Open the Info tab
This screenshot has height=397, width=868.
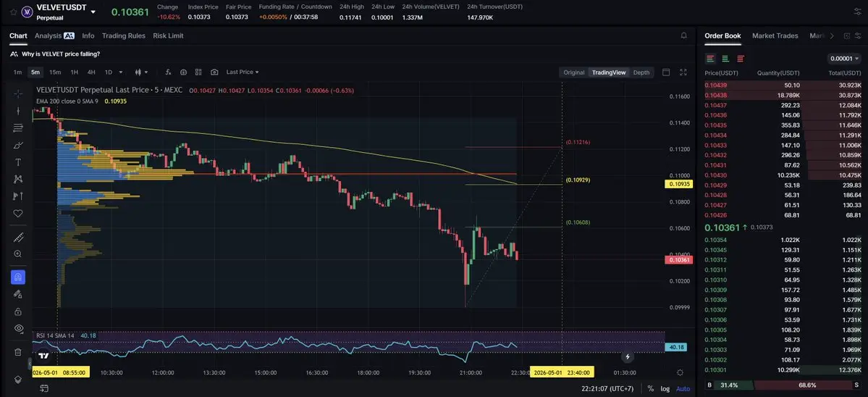coord(88,35)
